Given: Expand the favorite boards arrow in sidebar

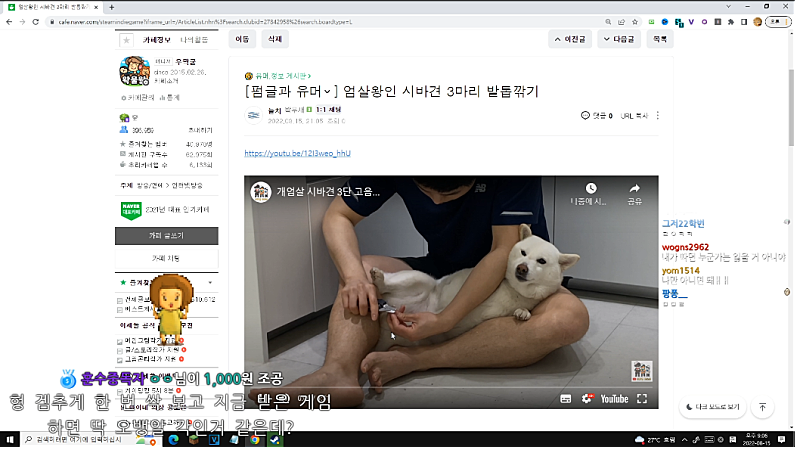Looking at the screenshot, I should click(x=210, y=282).
